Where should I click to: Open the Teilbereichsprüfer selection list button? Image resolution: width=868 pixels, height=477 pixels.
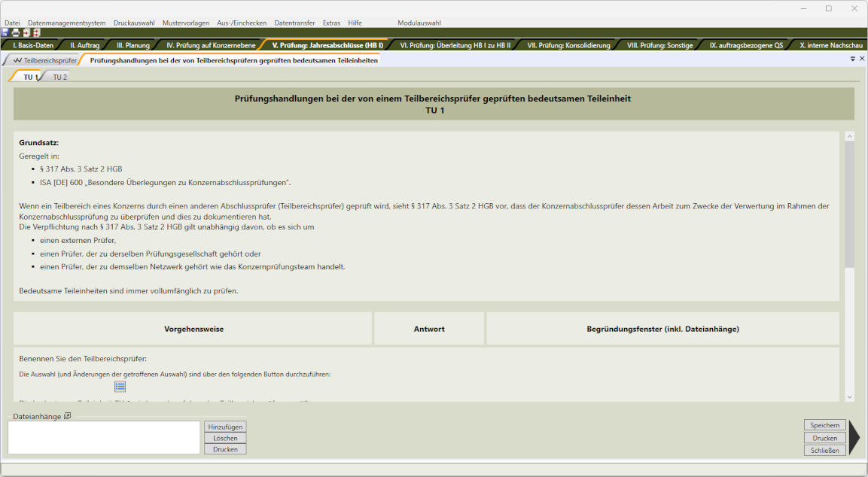click(120, 386)
